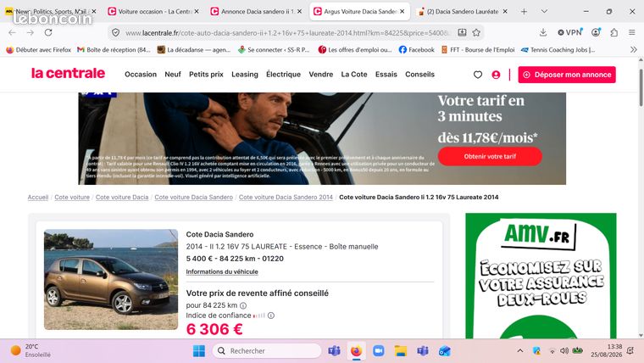Expand the list all tabs dropdown arrow
The image size is (644, 363).
(544, 12)
